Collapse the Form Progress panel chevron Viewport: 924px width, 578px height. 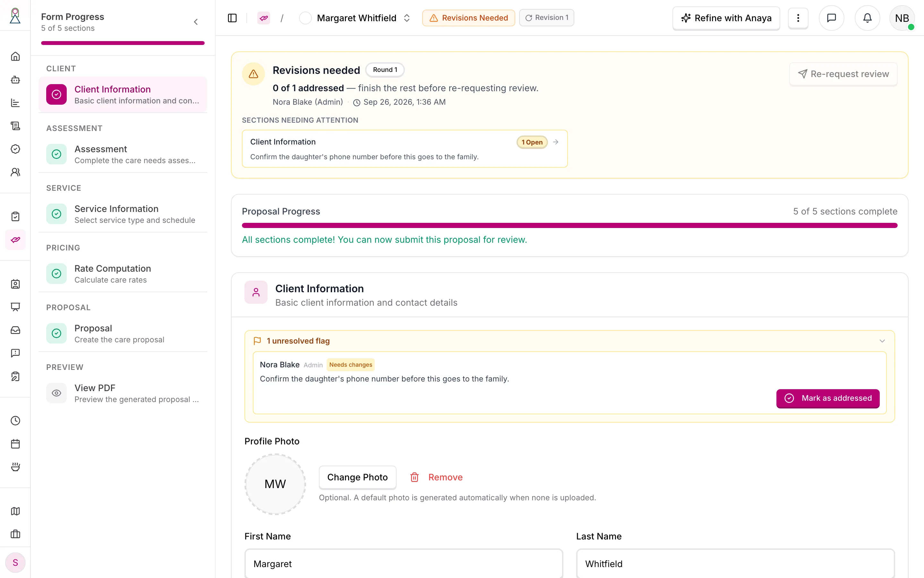click(x=196, y=22)
